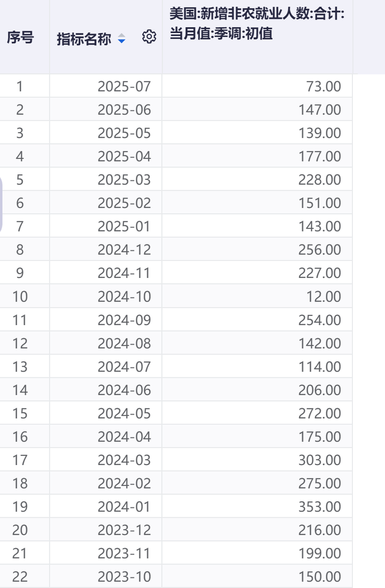Viewport: 385px width, 588px height.
Task: Select the 指标名称 column header text
Action: pos(84,39)
